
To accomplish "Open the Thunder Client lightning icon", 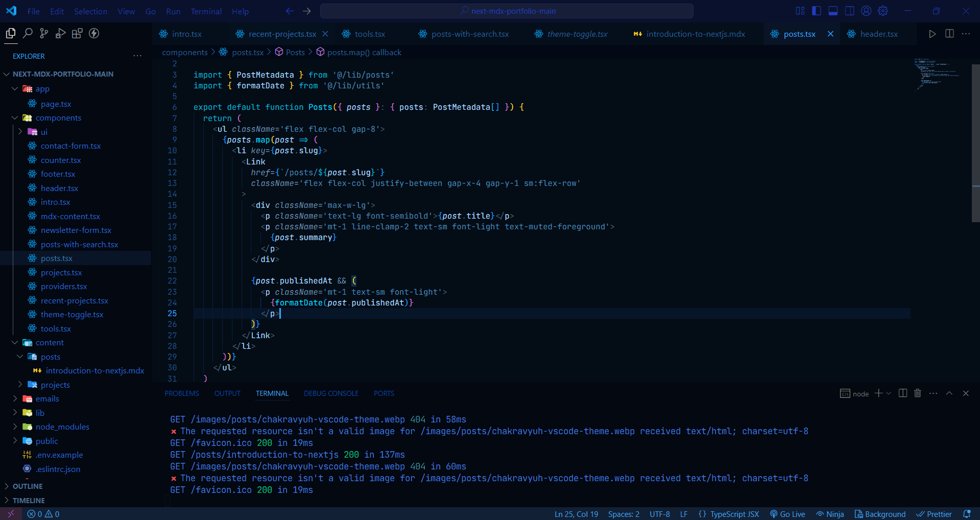I will [94, 34].
